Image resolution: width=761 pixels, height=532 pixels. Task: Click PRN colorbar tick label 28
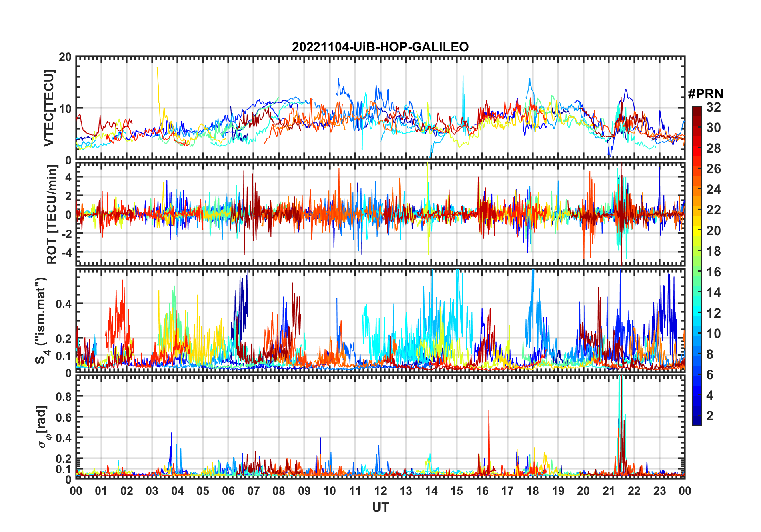pyautogui.click(x=714, y=148)
